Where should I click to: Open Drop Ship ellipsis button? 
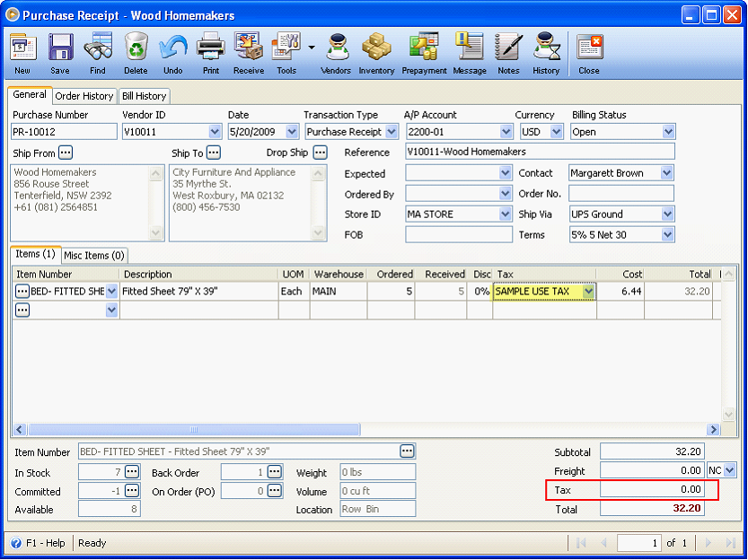(x=320, y=153)
